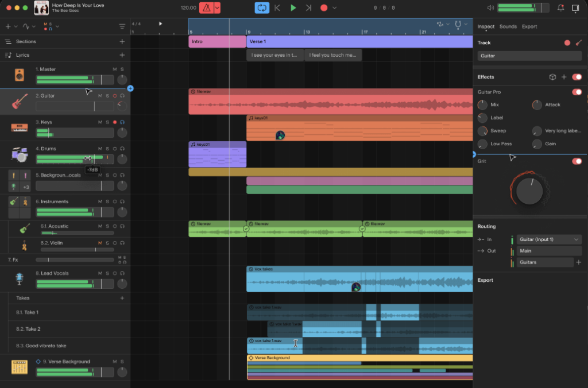
Task: Turn off the Grit effect toggle
Action: (577, 161)
